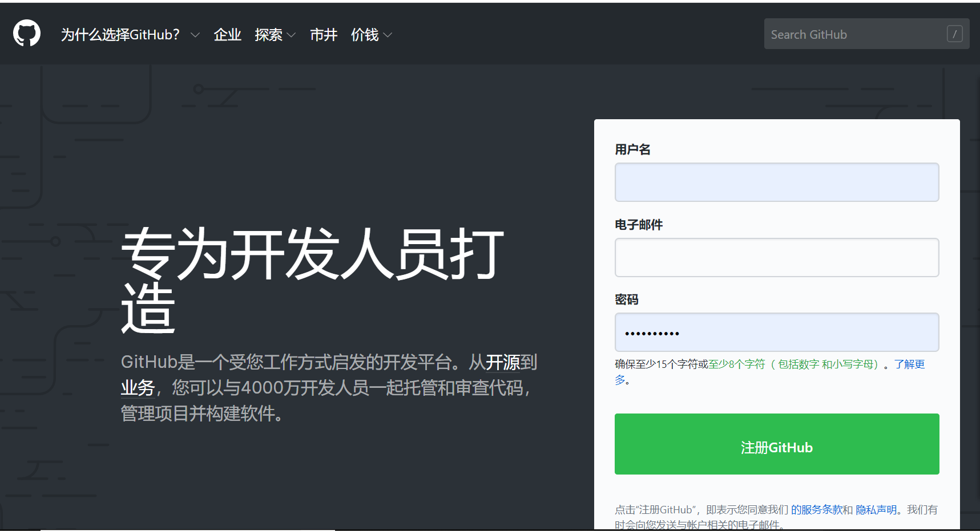Open the 了解更多 password help link
The image size is (980, 531).
click(909, 364)
